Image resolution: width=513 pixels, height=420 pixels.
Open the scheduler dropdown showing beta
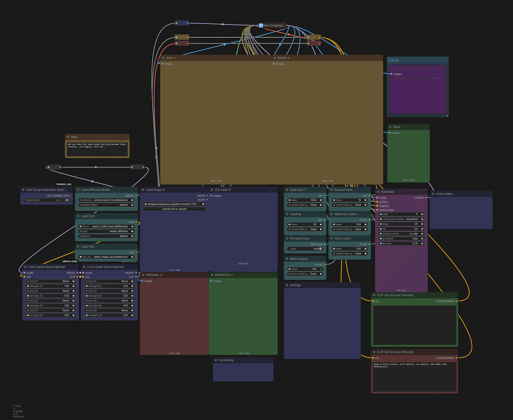401,238
